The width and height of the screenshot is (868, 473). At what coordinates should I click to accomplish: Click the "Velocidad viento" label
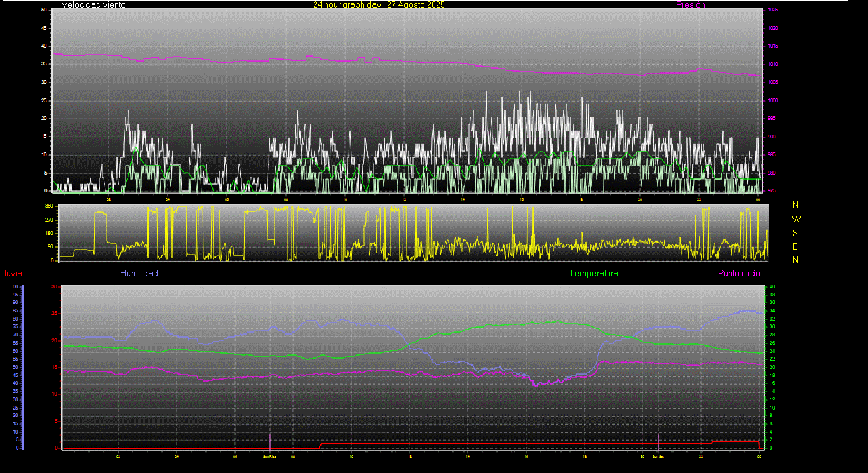point(93,5)
